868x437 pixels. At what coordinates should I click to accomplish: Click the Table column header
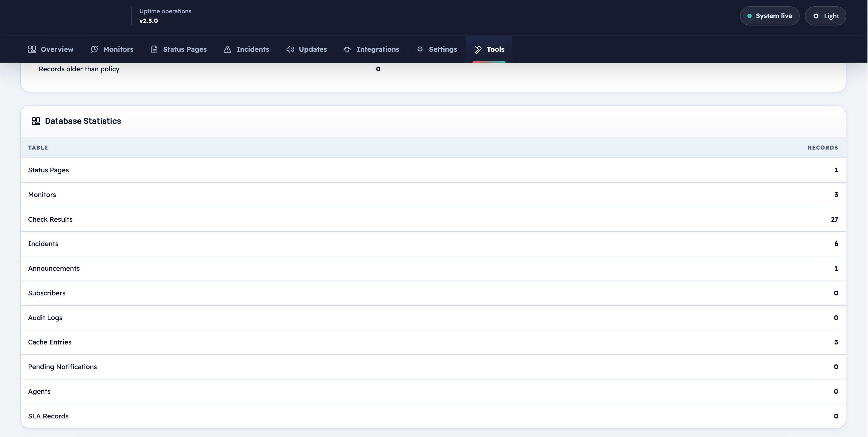pyautogui.click(x=38, y=147)
